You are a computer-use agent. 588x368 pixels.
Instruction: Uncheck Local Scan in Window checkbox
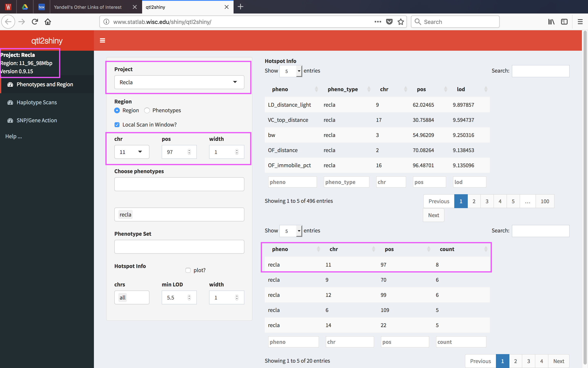coord(117,125)
